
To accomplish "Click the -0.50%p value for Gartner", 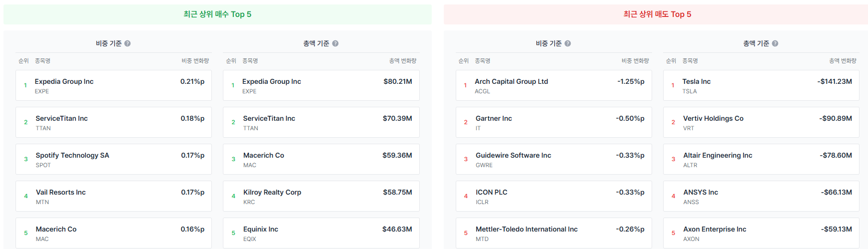I will pos(630,118).
